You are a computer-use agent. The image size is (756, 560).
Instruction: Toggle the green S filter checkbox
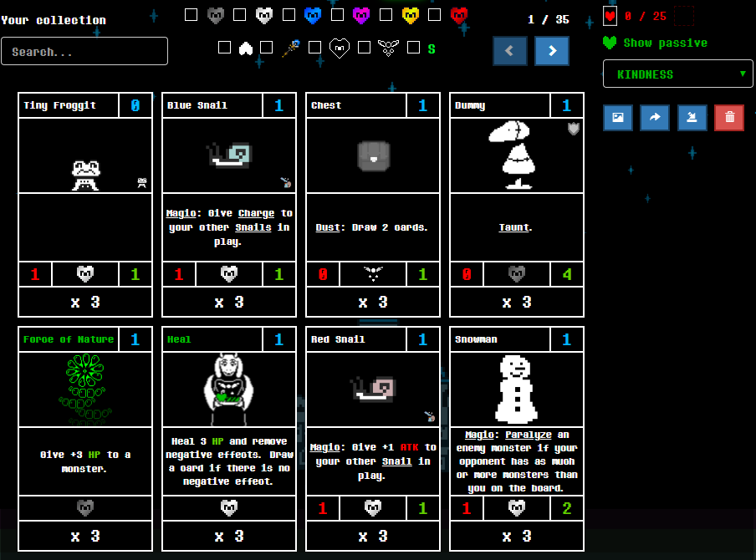413,48
